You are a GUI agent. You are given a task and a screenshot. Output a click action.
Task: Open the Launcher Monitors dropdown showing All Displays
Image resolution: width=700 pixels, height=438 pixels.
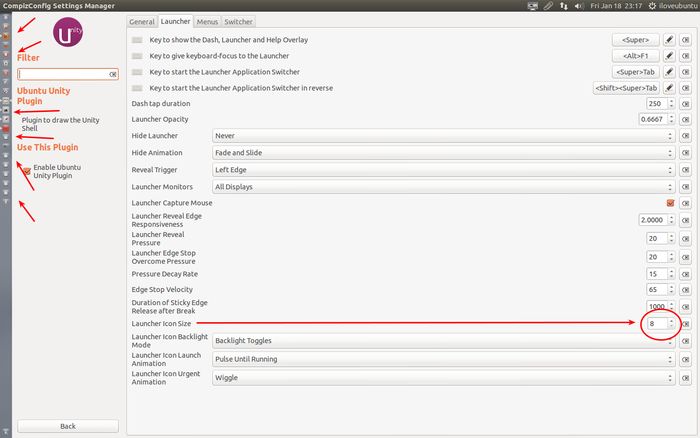coord(443,187)
